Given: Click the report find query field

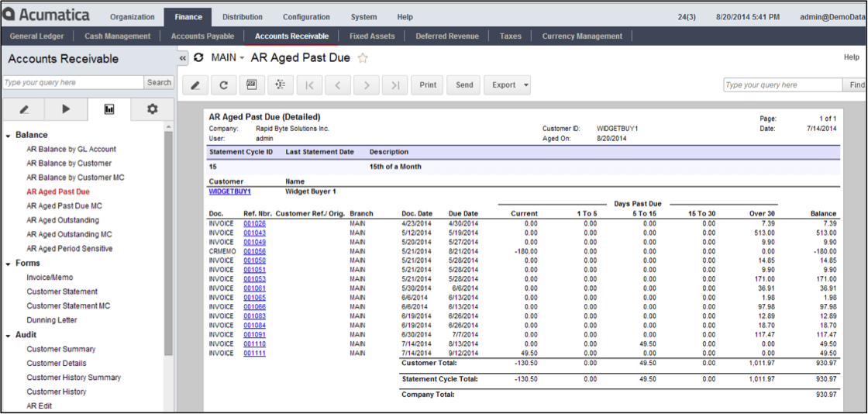Looking at the screenshot, I should point(783,85).
